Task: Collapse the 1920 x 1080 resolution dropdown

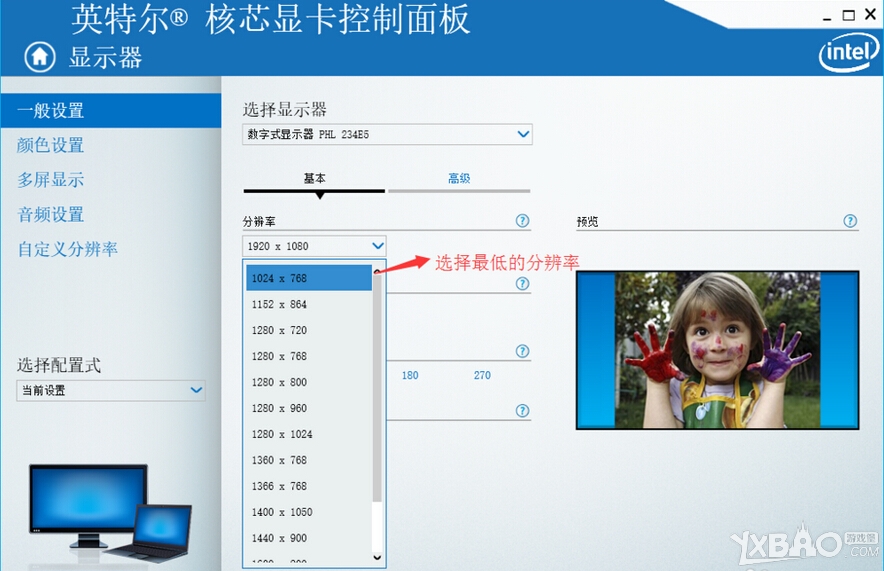Action: click(x=314, y=246)
